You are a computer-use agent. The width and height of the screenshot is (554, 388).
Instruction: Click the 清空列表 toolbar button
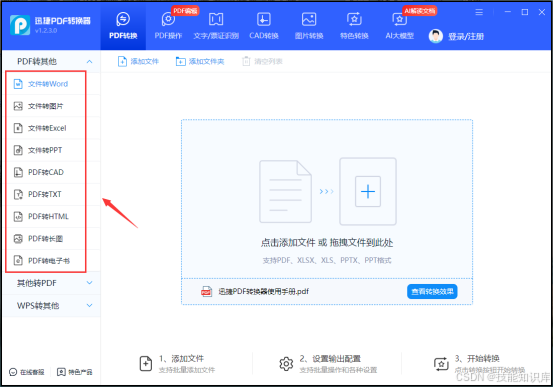[262, 61]
